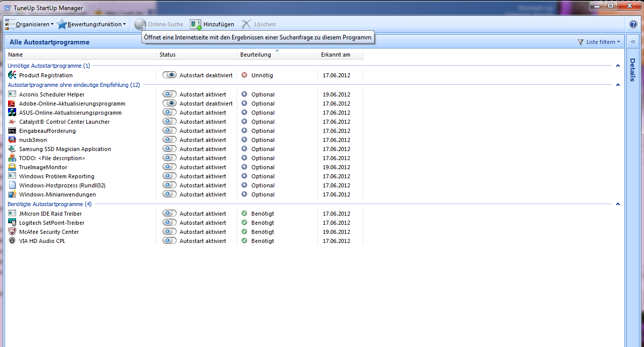Click the Logitech SetPoint-Treiber icon
644x347 pixels.
pyautogui.click(x=12, y=223)
